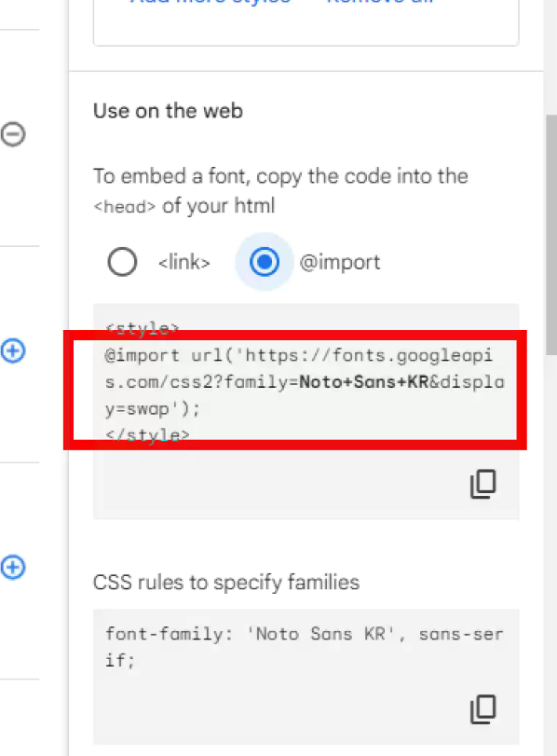Click the y=swap'); code line
This screenshot has height=756, width=557.
click(152, 409)
